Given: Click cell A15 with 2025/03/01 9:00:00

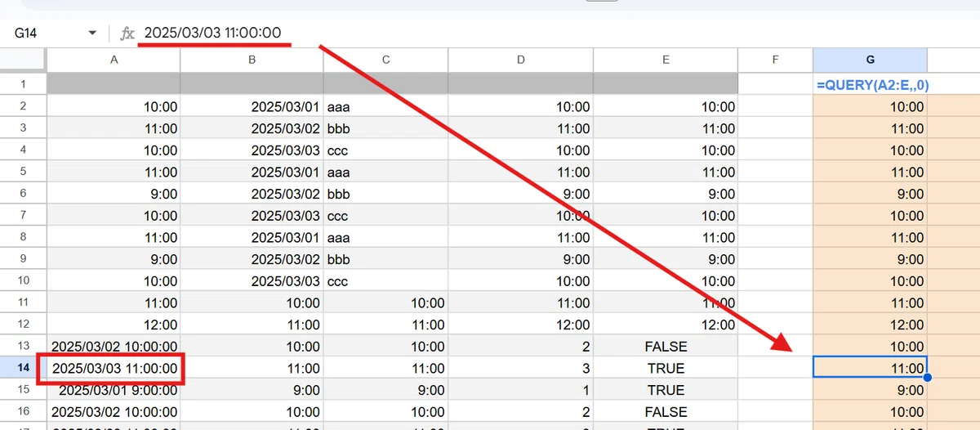Looking at the screenshot, I should [114, 390].
